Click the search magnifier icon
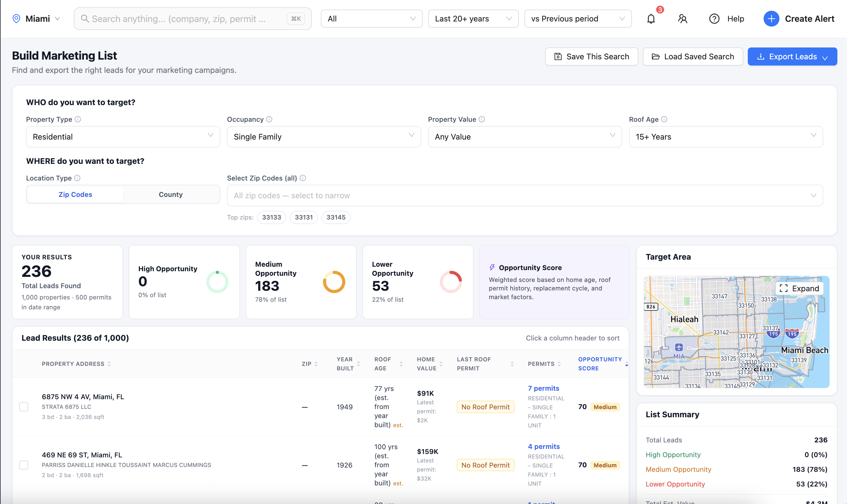This screenshot has height=504, width=847. 85,19
